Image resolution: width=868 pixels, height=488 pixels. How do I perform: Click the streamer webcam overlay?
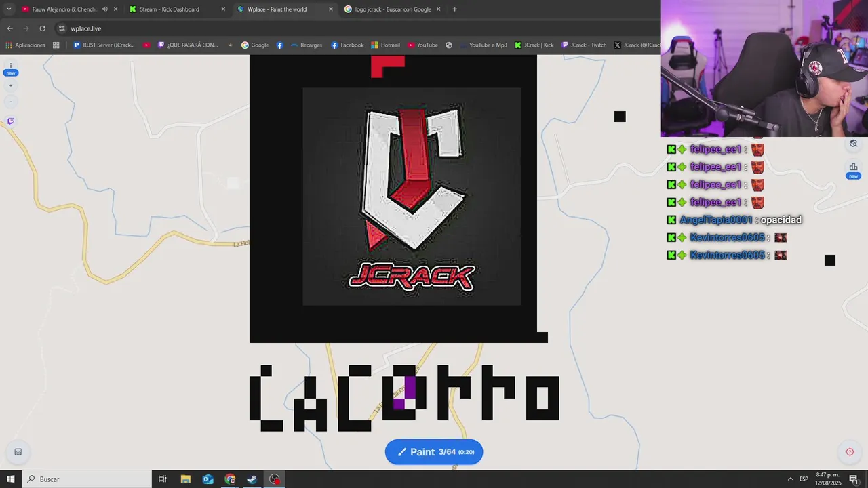pos(764,68)
